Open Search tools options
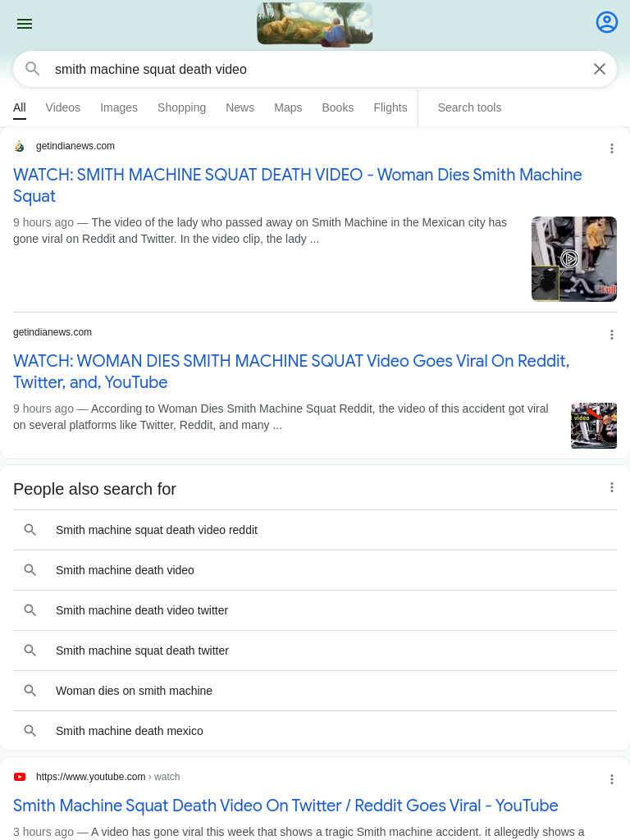This screenshot has height=840, width=630. (x=469, y=107)
